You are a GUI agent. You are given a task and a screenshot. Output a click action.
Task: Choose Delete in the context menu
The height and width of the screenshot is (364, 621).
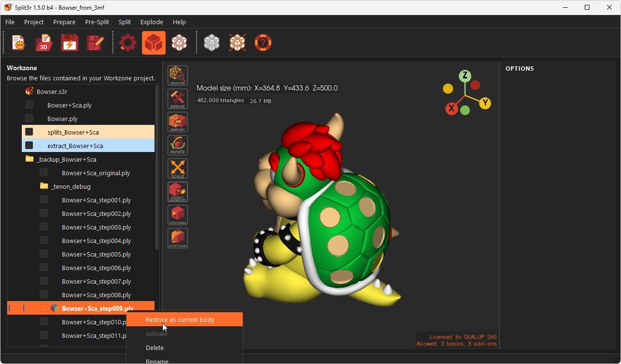pyautogui.click(x=185, y=348)
